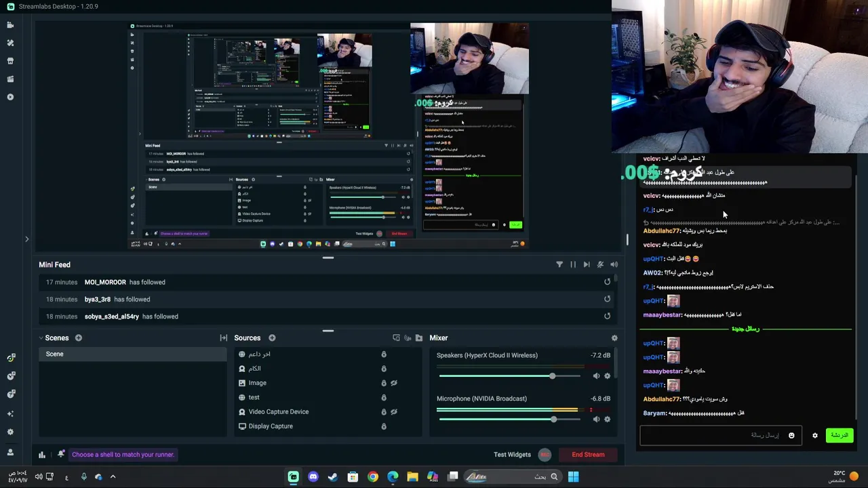Add a new source with plus icon
This screenshot has height=488, width=868.
pyautogui.click(x=272, y=338)
